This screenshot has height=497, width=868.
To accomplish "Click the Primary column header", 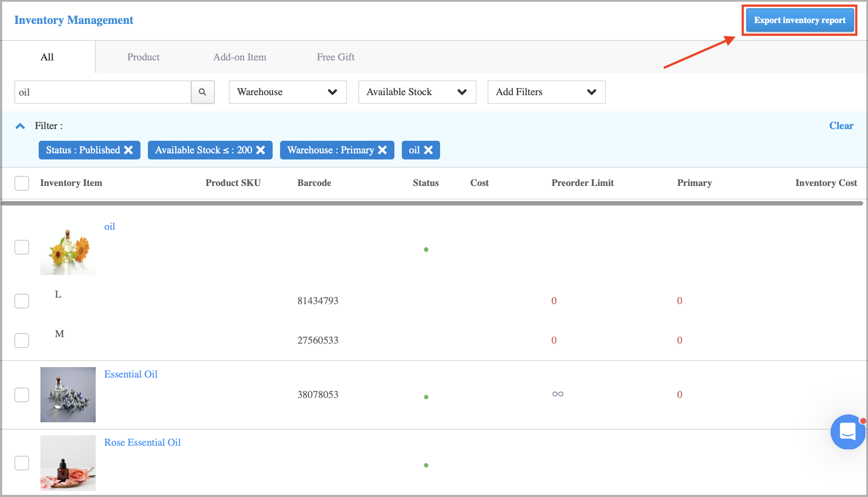I will 694,183.
